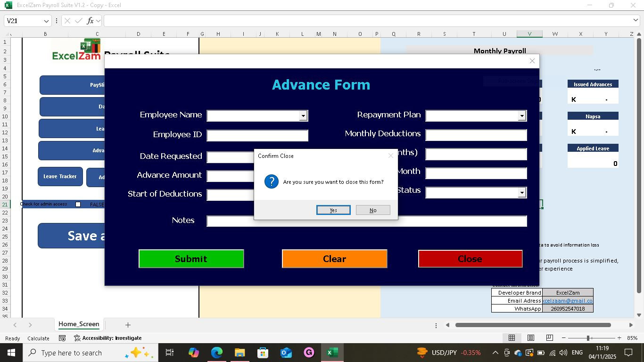The image size is (644, 362).
Task: Expand the Employee Name dropdown
Action: click(x=303, y=116)
